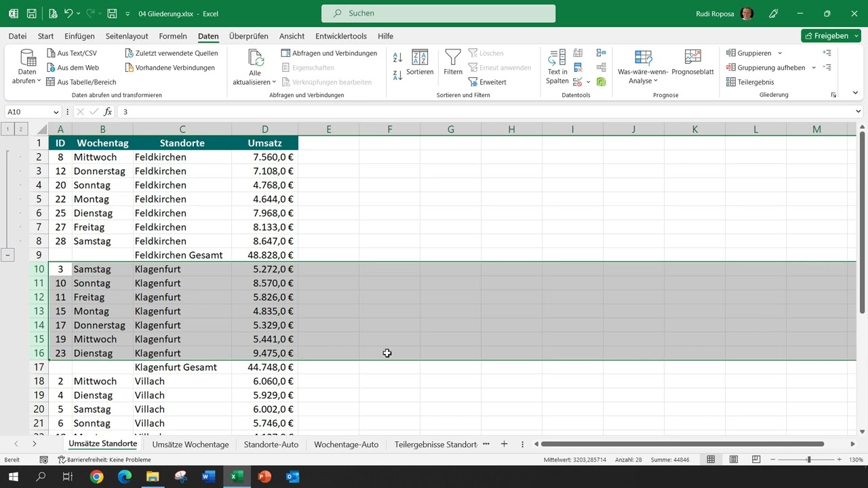The width and height of the screenshot is (868, 488).
Task: Click the Teilergebnis subtotal icon
Action: coord(731,82)
